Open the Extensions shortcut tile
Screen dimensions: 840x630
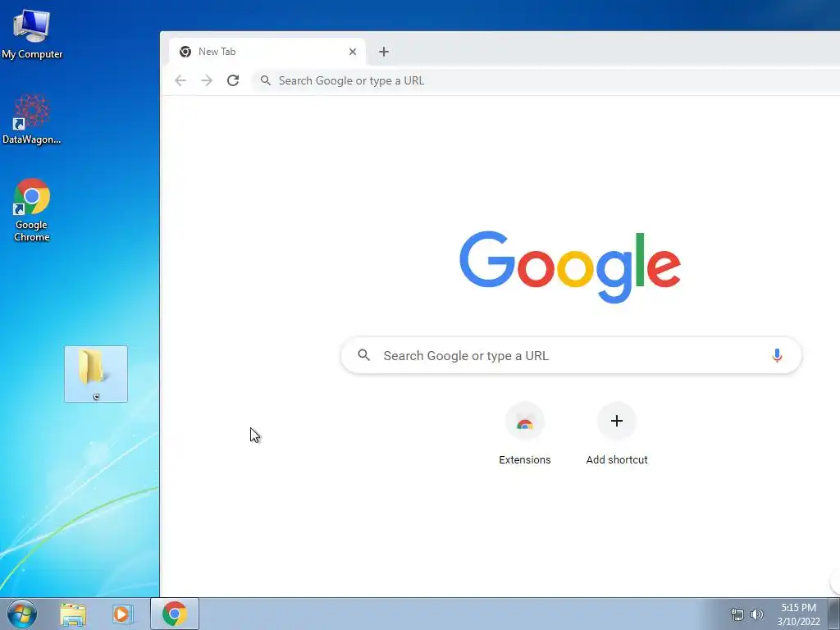[525, 422]
